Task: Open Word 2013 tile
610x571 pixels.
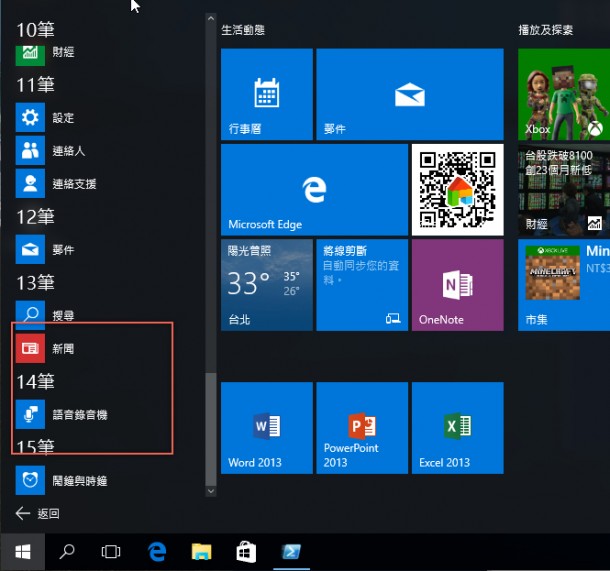Action: coord(267,428)
